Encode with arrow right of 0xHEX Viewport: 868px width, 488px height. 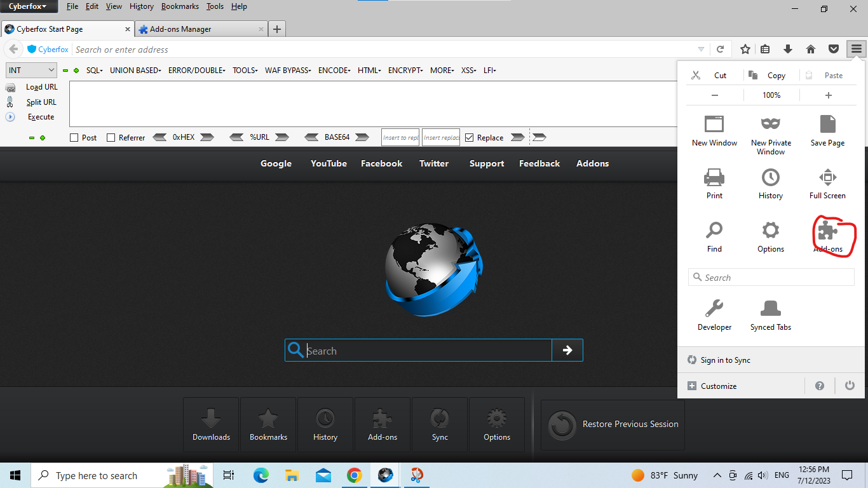[207, 137]
